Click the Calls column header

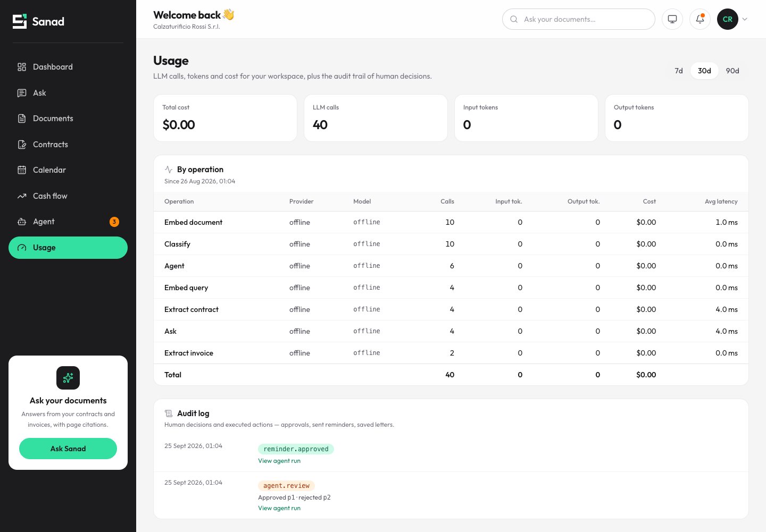point(447,201)
